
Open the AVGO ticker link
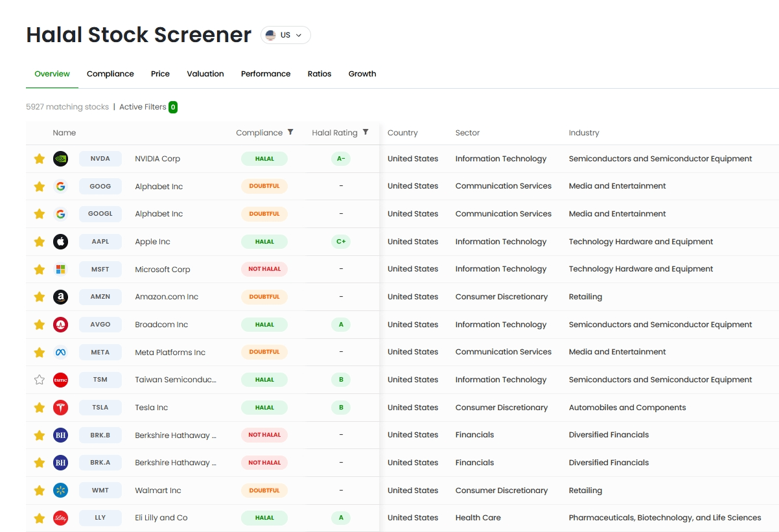point(100,325)
